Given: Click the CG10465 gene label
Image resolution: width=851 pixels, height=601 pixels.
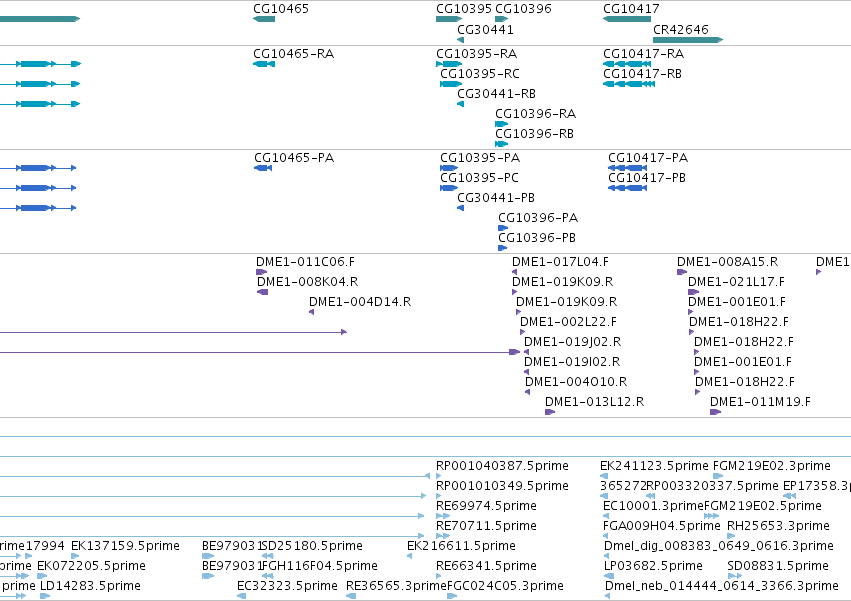Looking at the screenshot, I should click(x=281, y=9).
